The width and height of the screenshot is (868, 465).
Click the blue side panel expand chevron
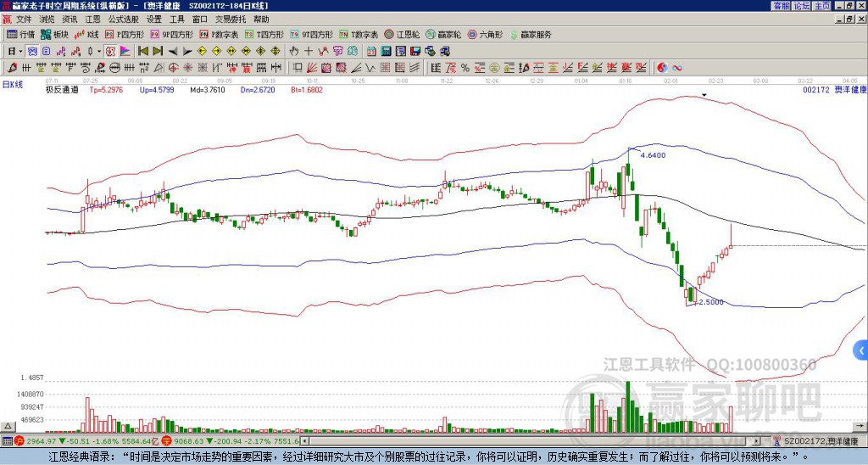861,350
